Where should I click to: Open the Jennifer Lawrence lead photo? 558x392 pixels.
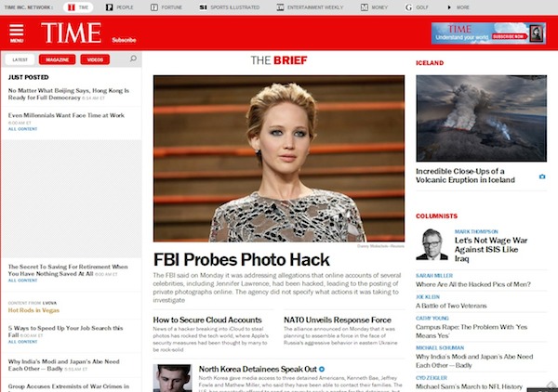tap(279, 159)
